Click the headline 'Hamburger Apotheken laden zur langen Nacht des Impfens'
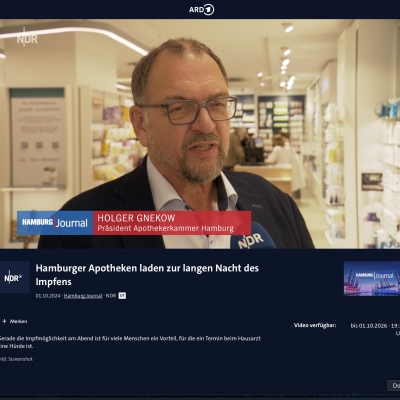 coord(147,275)
